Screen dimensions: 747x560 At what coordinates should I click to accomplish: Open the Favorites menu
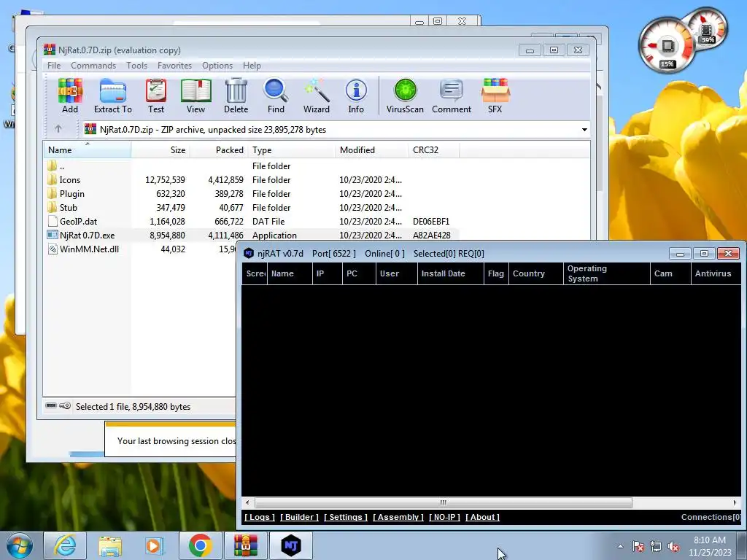(175, 65)
